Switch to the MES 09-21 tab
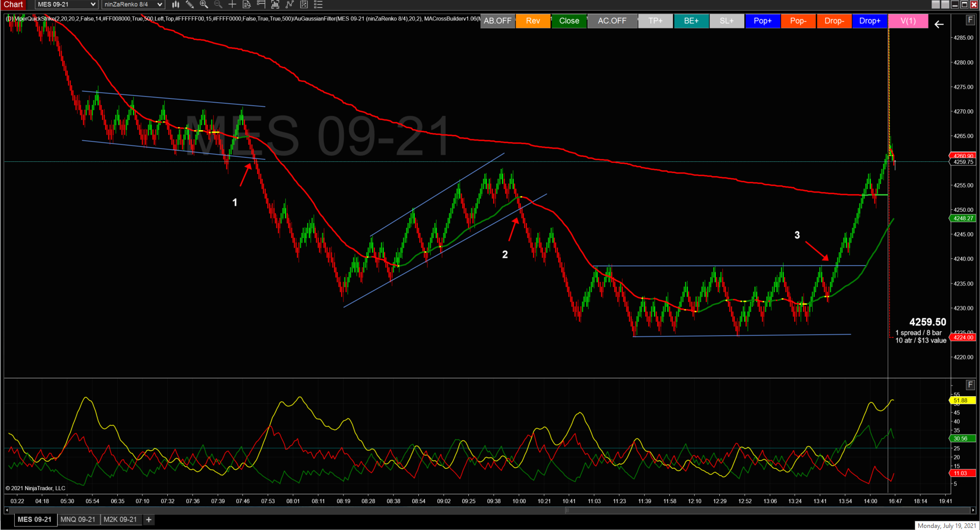The image size is (980, 530). [x=35, y=520]
